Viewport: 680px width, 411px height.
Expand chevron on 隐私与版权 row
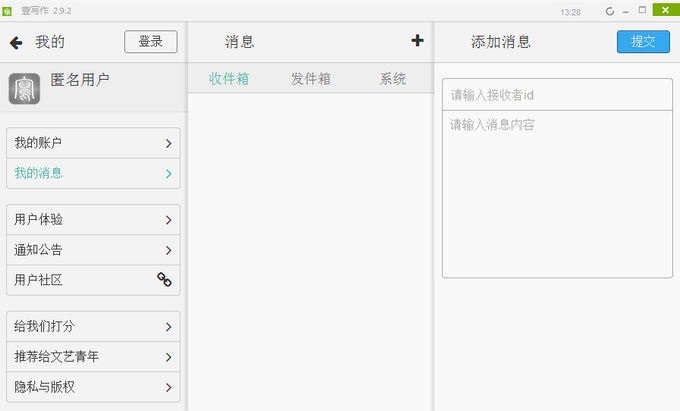coord(169,388)
